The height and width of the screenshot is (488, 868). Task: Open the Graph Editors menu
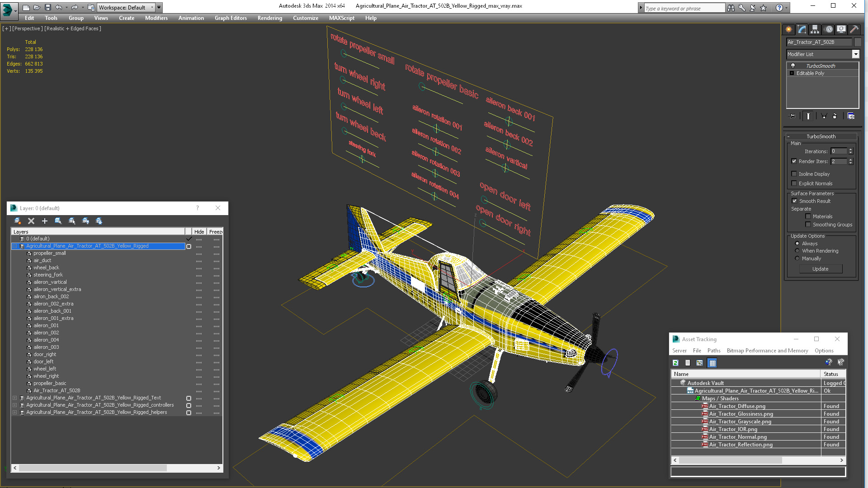pos(231,18)
